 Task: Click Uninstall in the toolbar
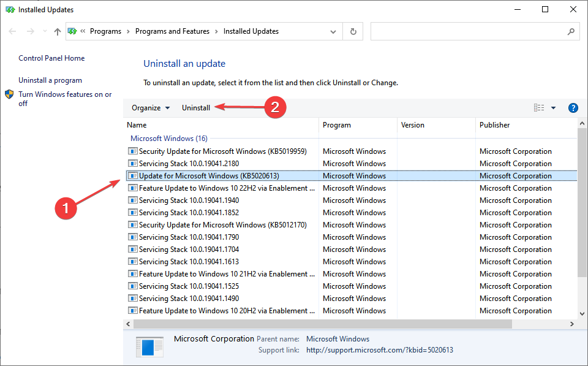(196, 108)
